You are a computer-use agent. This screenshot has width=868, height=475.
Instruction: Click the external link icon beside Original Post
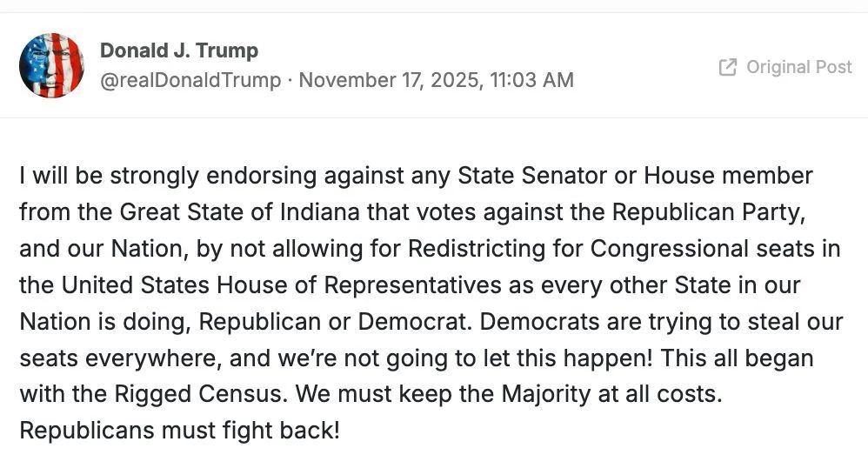pyautogui.click(x=728, y=67)
